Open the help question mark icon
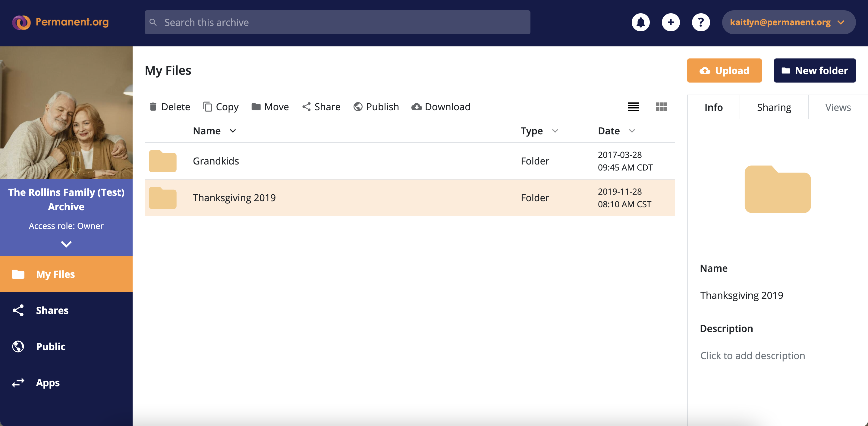868x426 pixels. [x=701, y=22]
